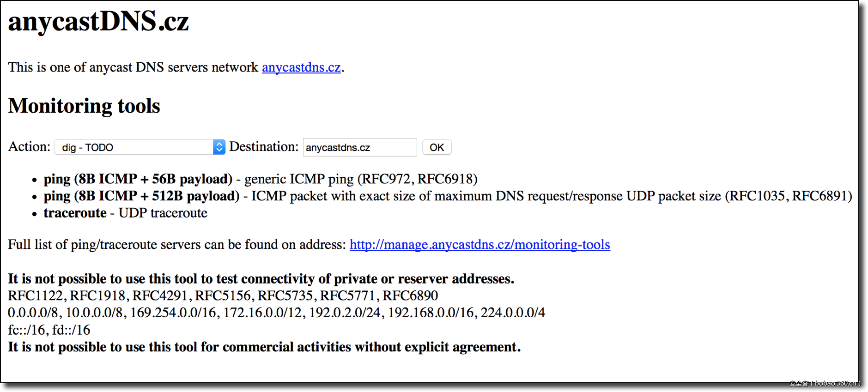Click the bold traceroute list item
This screenshot has width=868, height=392.
(75, 213)
